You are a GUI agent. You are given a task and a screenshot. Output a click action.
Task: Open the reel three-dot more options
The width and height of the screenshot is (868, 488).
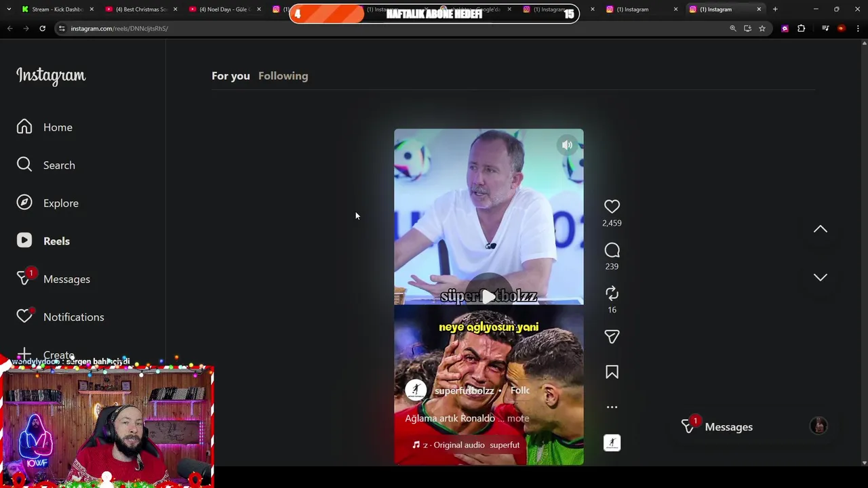(x=612, y=407)
